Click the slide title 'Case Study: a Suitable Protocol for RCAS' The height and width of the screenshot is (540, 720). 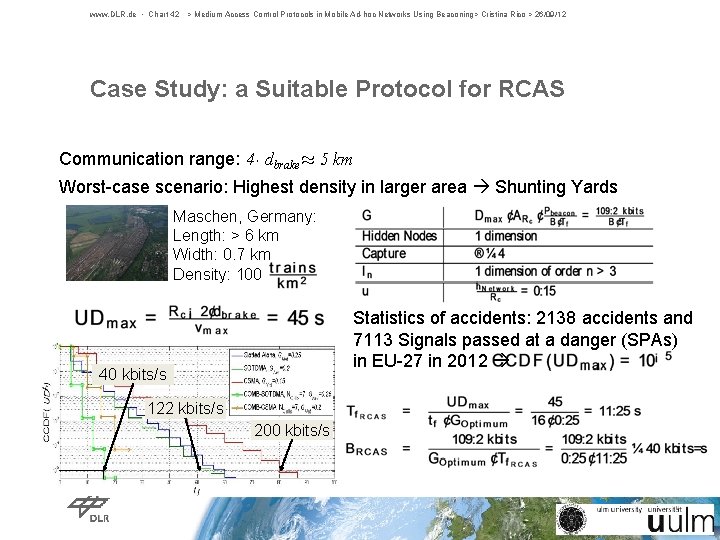(x=327, y=89)
